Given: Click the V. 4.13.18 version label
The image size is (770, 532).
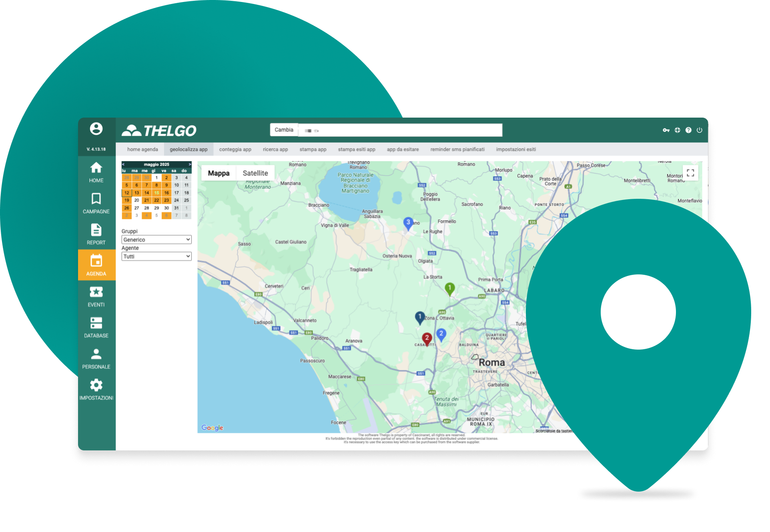Looking at the screenshot, I should (x=96, y=149).
